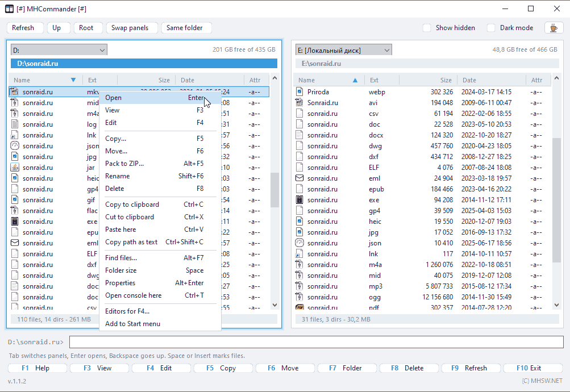Click the Same folder button

click(186, 28)
